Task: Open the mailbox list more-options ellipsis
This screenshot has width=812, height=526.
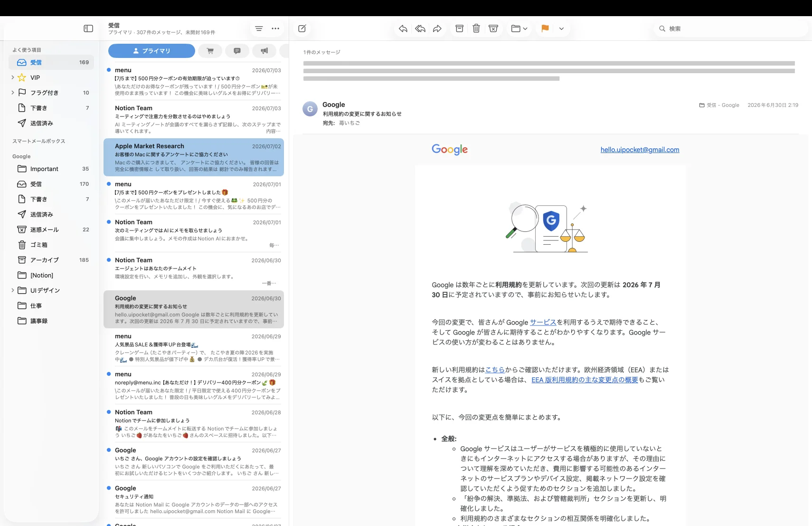Action: [275, 29]
